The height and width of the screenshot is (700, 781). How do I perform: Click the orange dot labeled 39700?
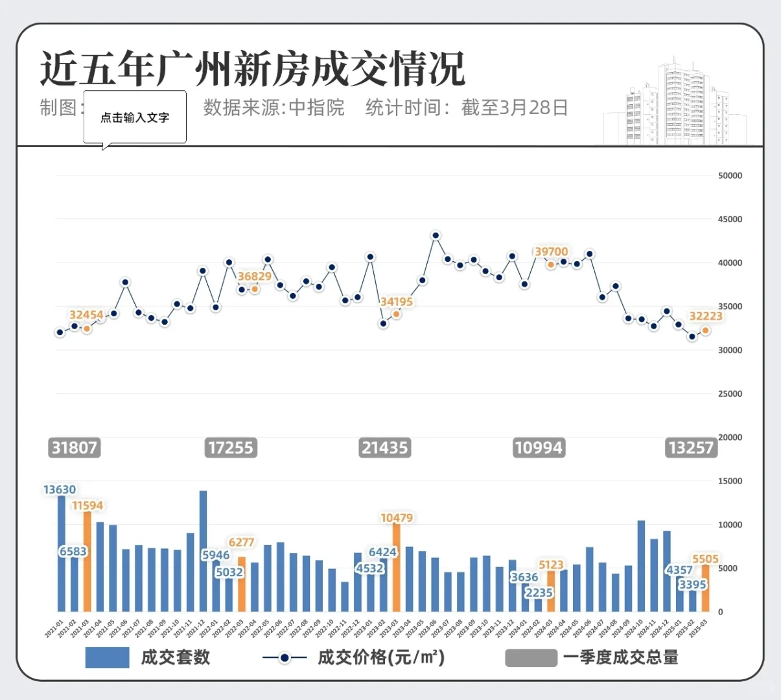pos(550,264)
